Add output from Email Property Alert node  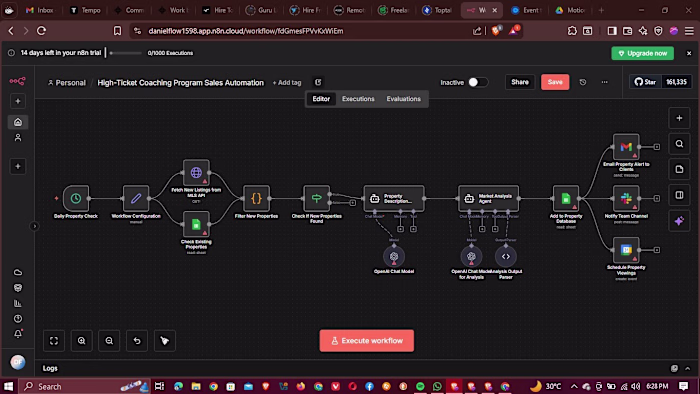(657, 146)
